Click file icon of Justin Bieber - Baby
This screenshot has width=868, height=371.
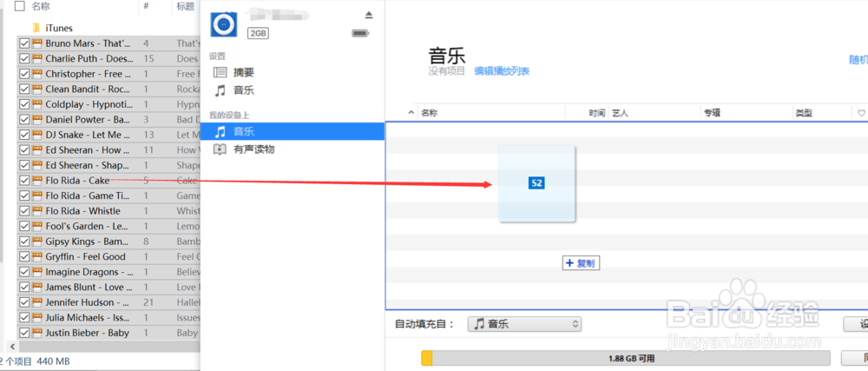37,333
